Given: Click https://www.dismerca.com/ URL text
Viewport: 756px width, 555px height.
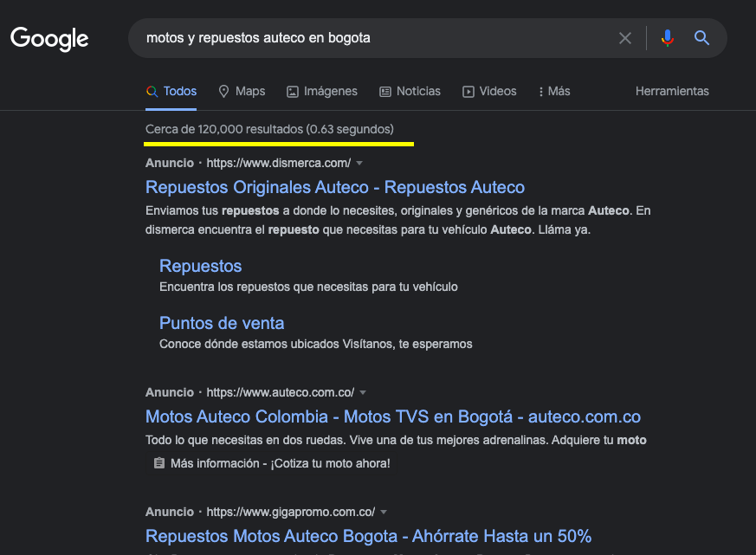Looking at the screenshot, I should [x=279, y=163].
